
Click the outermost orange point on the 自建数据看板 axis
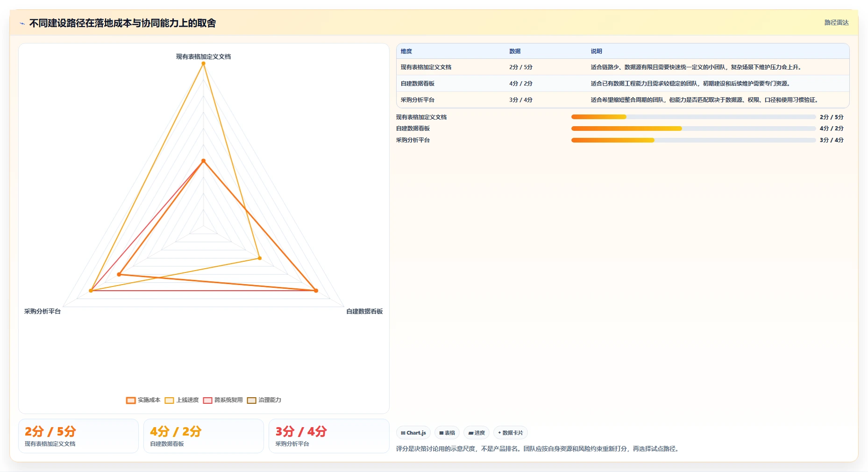[316, 291]
